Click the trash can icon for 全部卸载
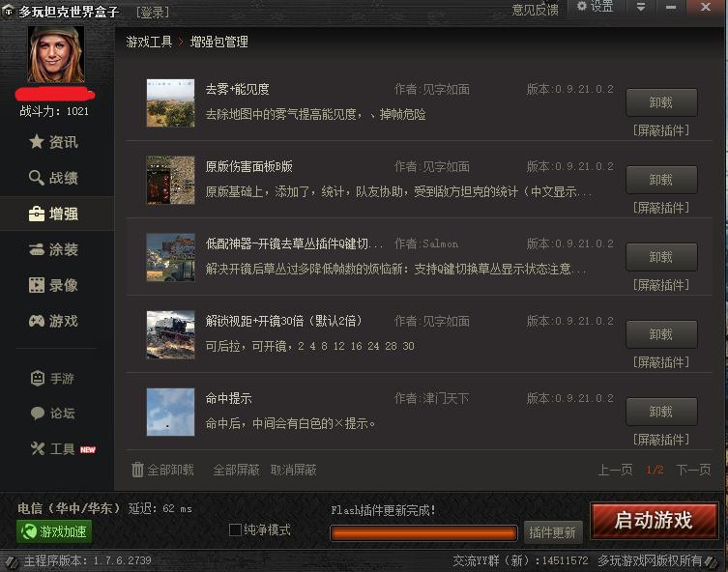This screenshot has width=728, height=572. tap(137, 470)
